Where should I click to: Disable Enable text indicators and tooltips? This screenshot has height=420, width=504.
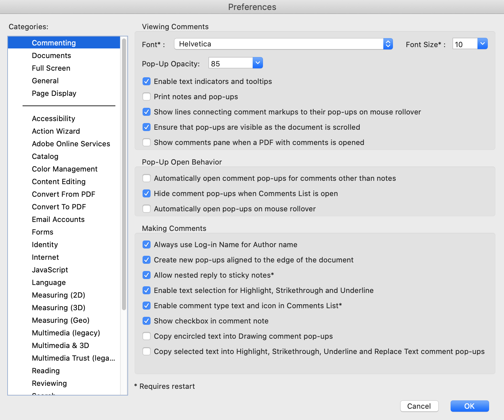point(147,82)
